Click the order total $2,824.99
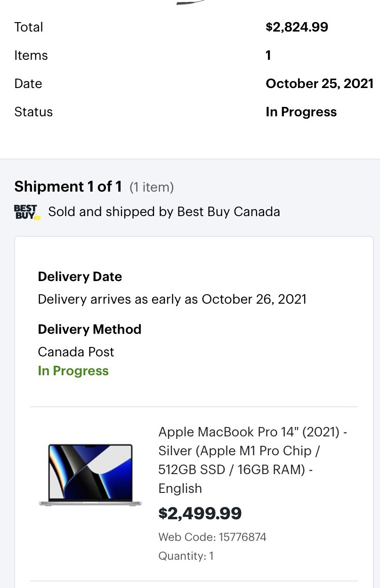380x588 pixels. coord(297,27)
